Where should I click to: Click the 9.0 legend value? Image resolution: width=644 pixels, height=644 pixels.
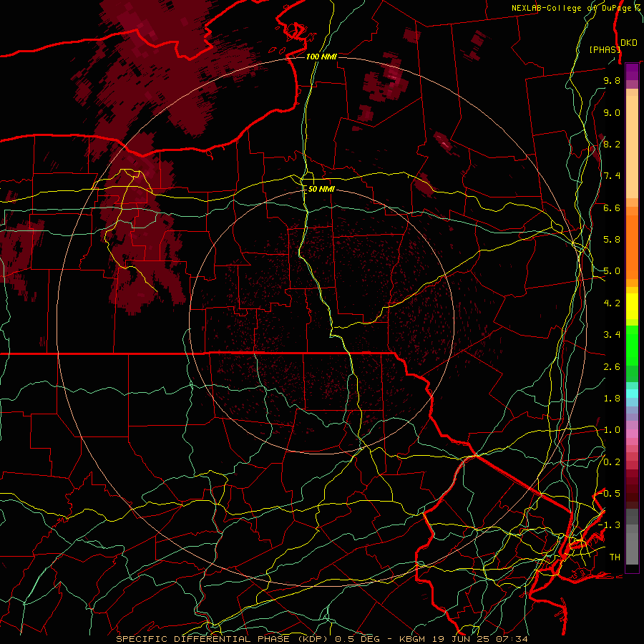click(612, 112)
